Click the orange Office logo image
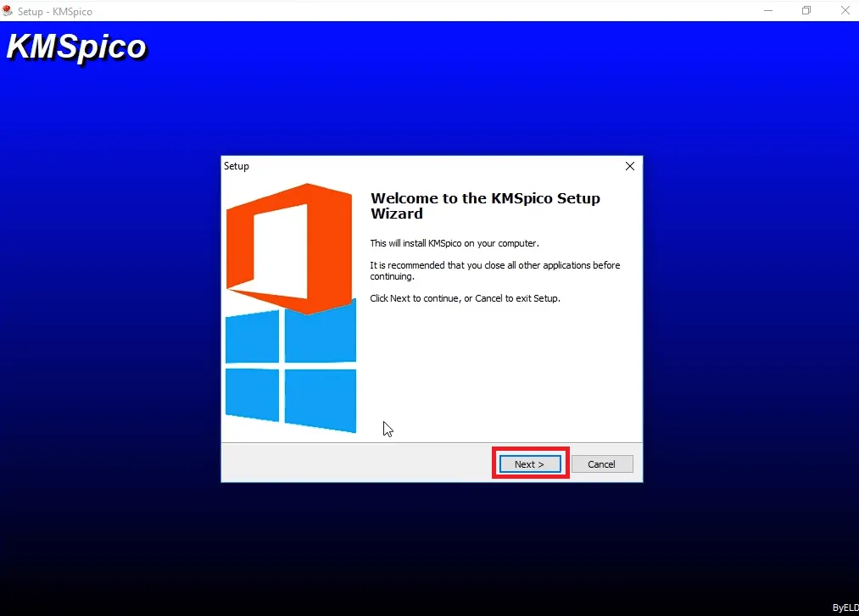 coord(289,248)
